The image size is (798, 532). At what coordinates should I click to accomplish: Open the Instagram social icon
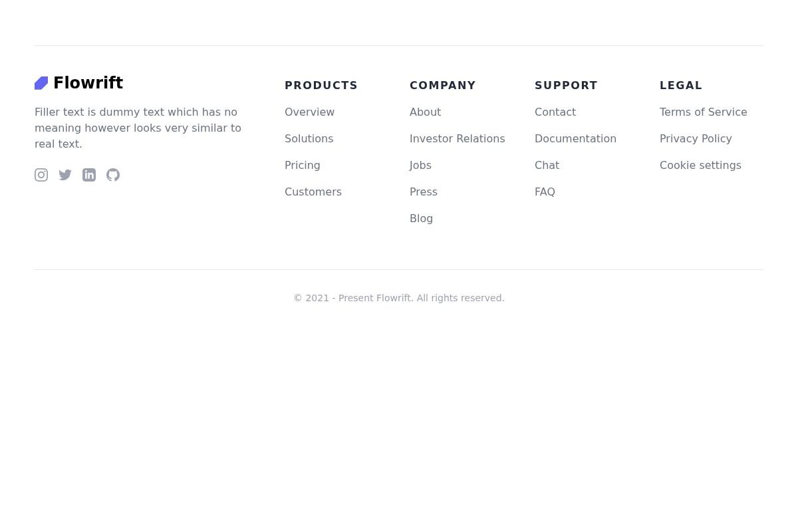click(41, 175)
